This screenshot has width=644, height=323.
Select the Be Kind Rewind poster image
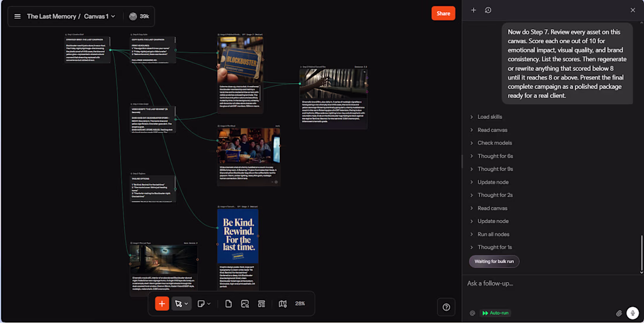coord(238,236)
